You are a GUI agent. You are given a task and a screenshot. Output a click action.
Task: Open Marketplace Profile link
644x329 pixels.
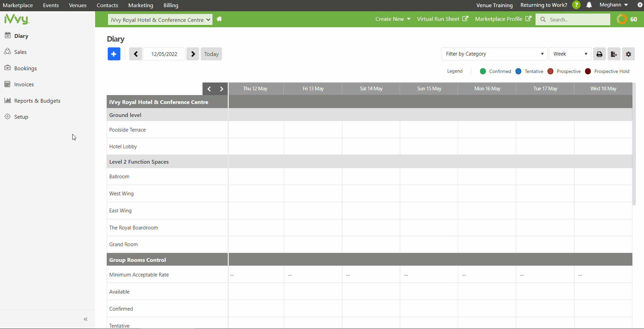pos(499,19)
